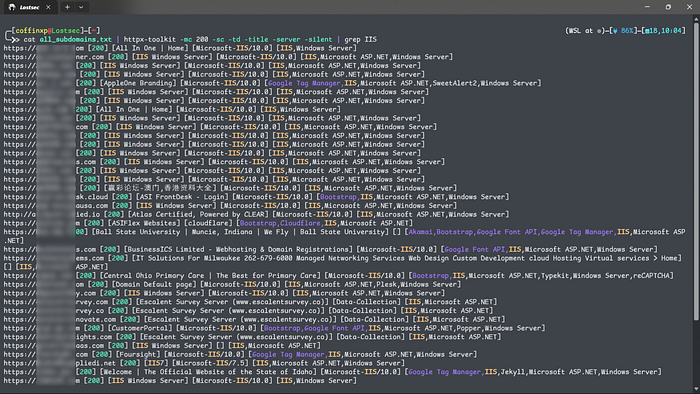700x394 pixels.
Task: Click 'Jekyll' technology text in Idaho row
Action: tap(512, 372)
